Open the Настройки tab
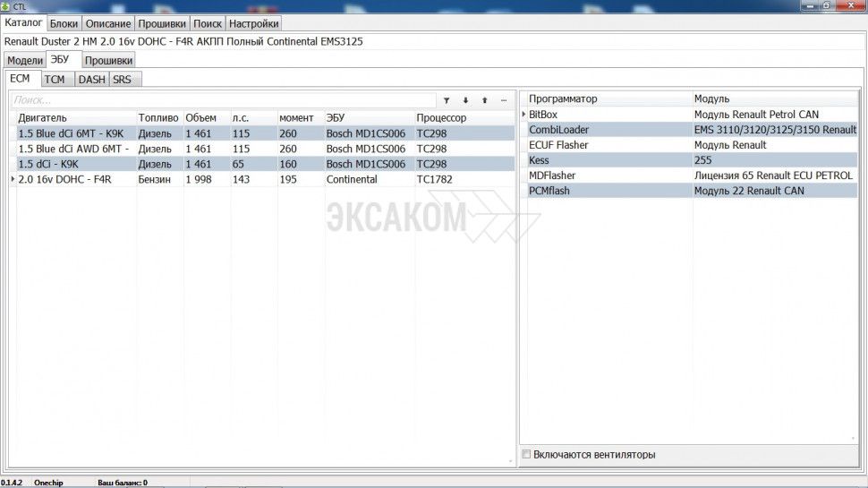 pos(253,23)
